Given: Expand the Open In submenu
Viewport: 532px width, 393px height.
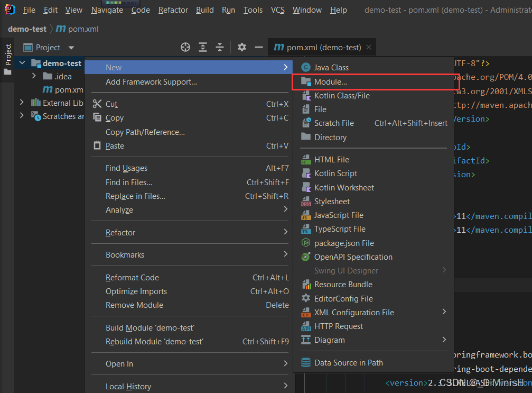Looking at the screenshot, I should pyautogui.click(x=285, y=363).
